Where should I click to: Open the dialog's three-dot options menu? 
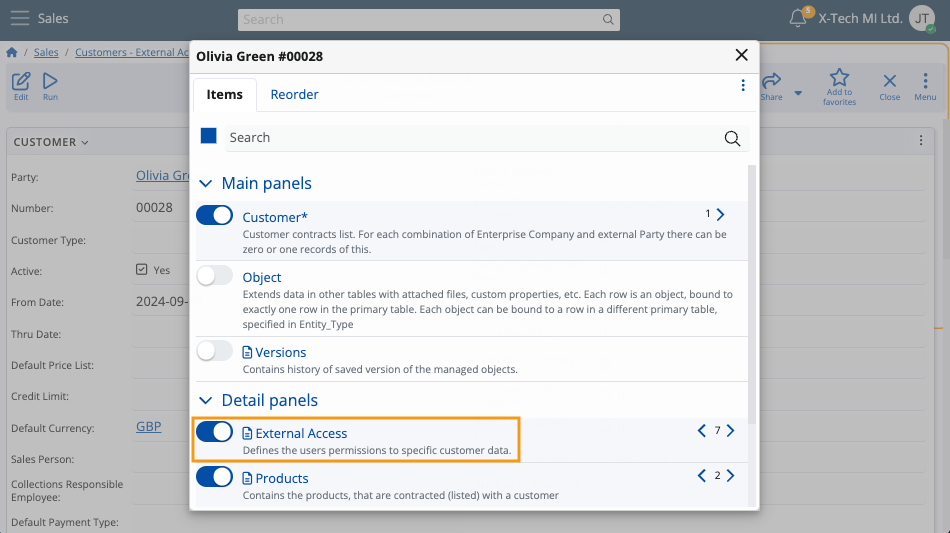pos(743,86)
